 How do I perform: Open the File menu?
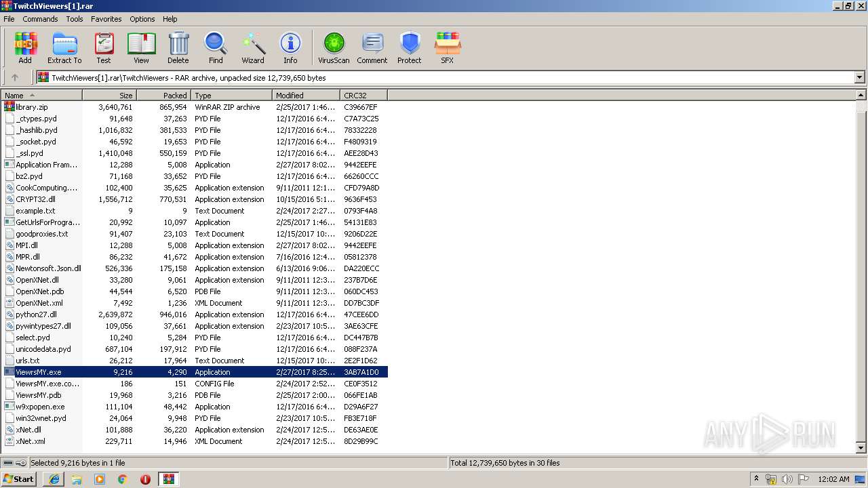pos(9,19)
